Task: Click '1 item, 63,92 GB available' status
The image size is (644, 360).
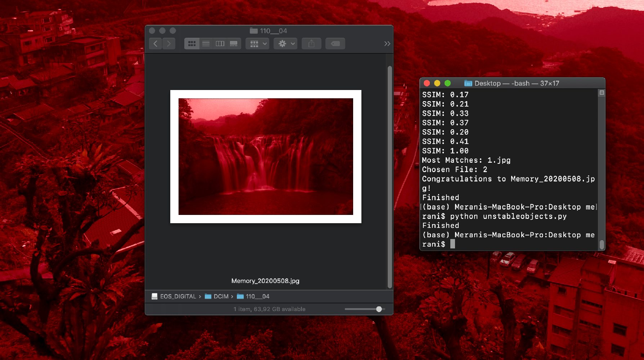Action: click(269, 309)
